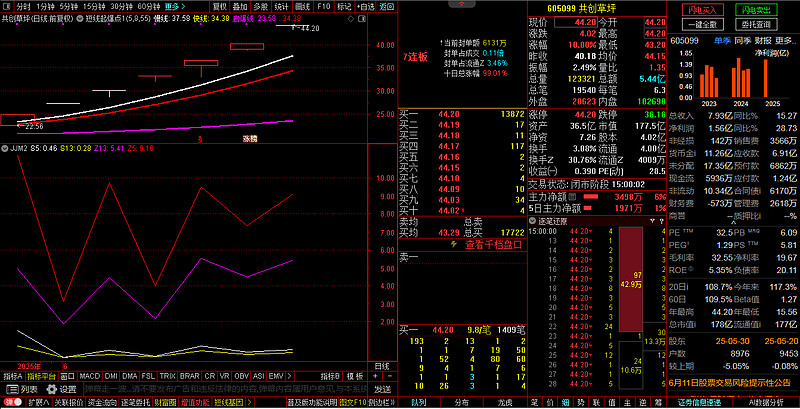Expand 更多 financial options
800x409 pixels.
coord(786,40)
